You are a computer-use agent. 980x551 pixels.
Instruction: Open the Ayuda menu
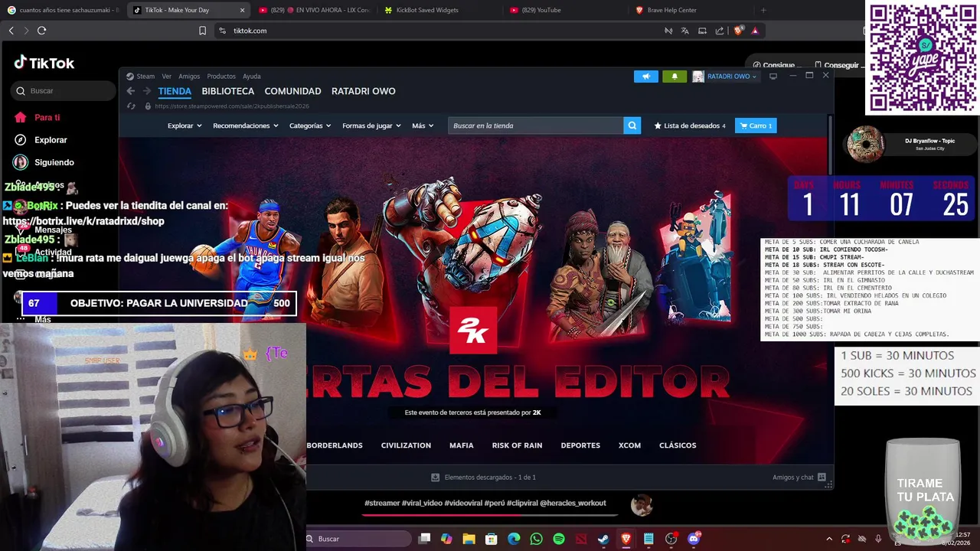252,77
